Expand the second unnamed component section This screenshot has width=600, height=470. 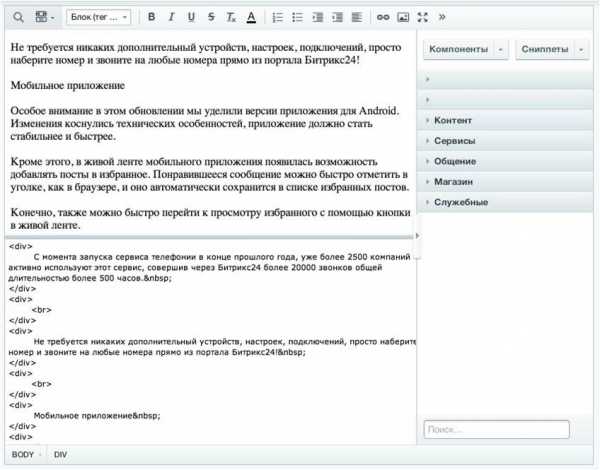pos(505,100)
